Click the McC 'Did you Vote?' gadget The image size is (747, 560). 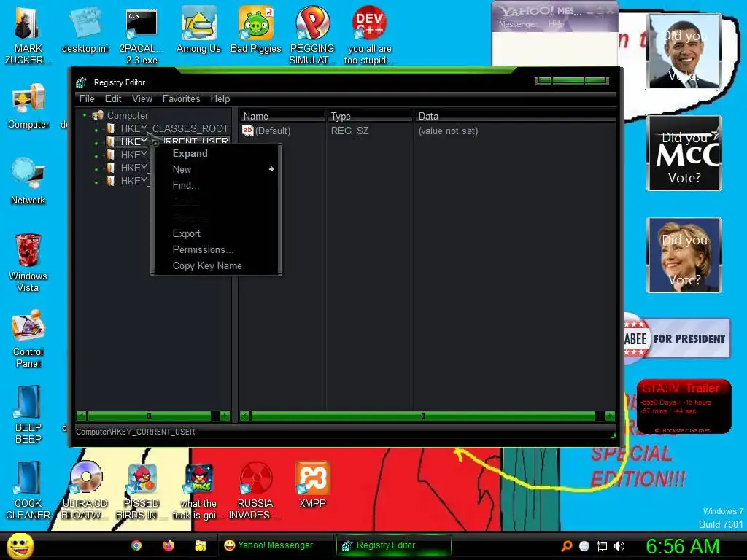[x=684, y=153]
